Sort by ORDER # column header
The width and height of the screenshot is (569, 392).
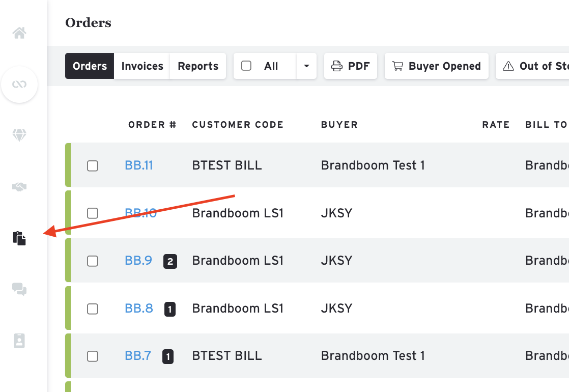tap(152, 125)
